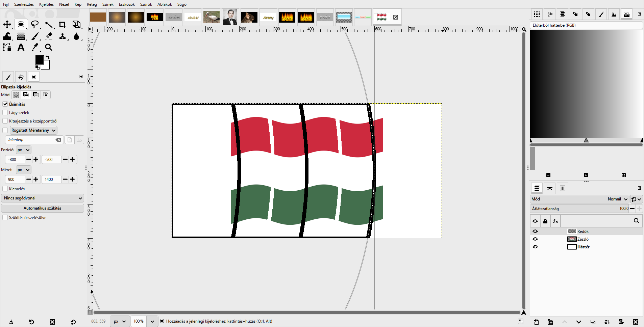Image resolution: width=644 pixels, height=327 pixels.
Task: Open the Rögzített Méretarány dropdown
Action: (x=33, y=130)
